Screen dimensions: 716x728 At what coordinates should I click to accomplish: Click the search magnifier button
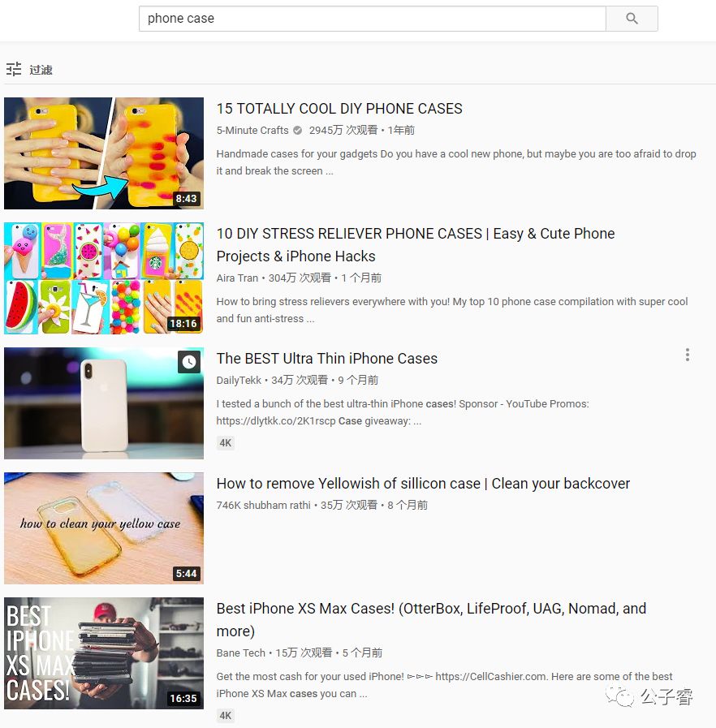click(x=632, y=19)
